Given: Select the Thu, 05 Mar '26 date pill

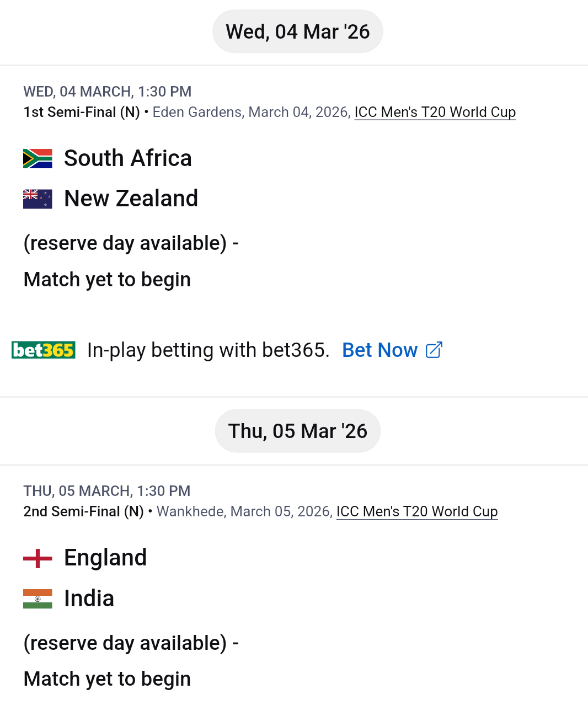Looking at the screenshot, I should click(298, 431).
